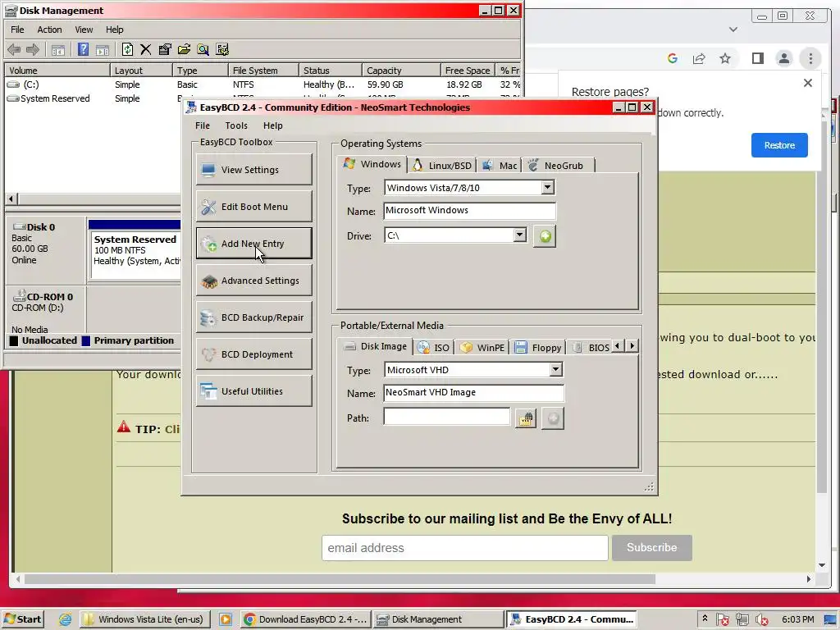This screenshot has width=840, height=630.
Task: Dismiss the Restore pages popup
Action: point(808,83)
